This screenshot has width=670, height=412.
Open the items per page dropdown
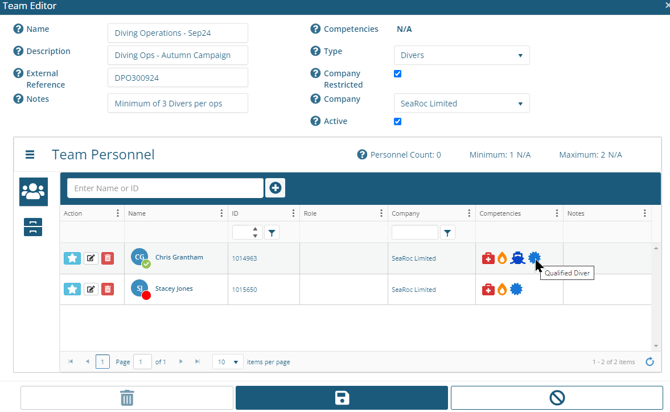click(x=229, y=362)
